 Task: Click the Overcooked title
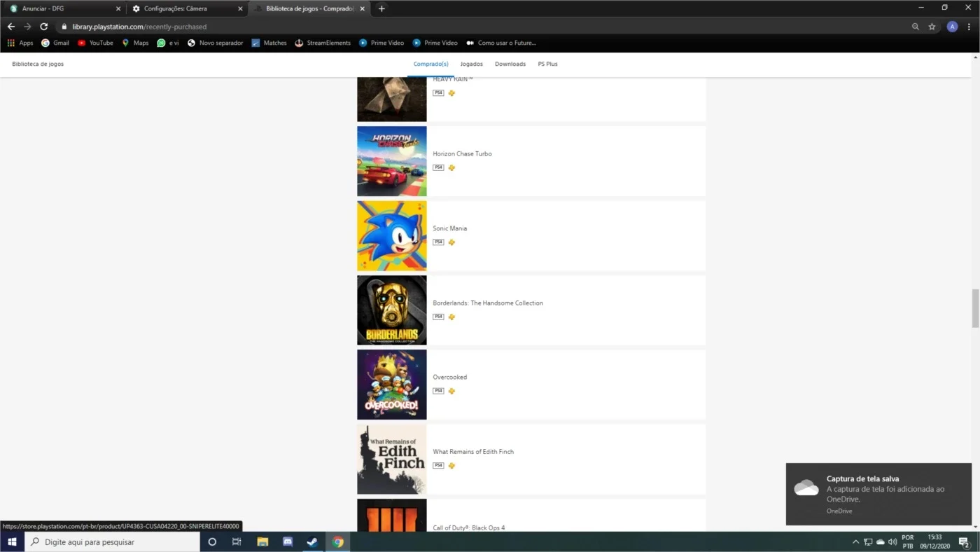449,377
